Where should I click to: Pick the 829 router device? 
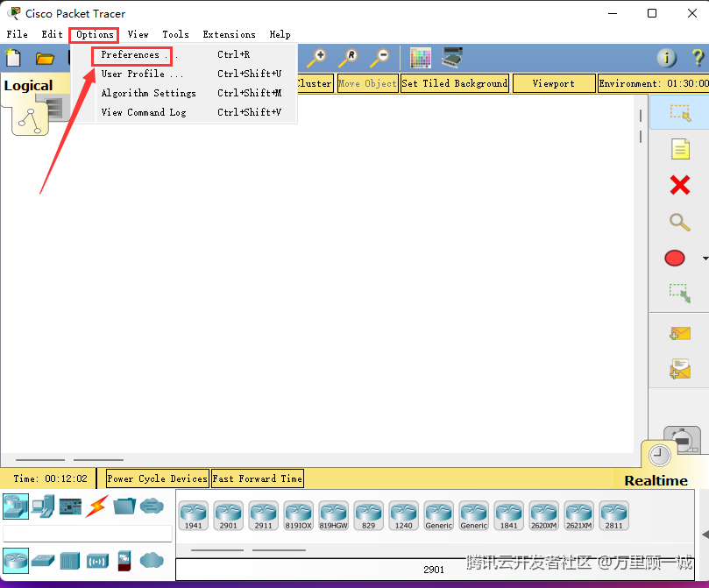368,515
